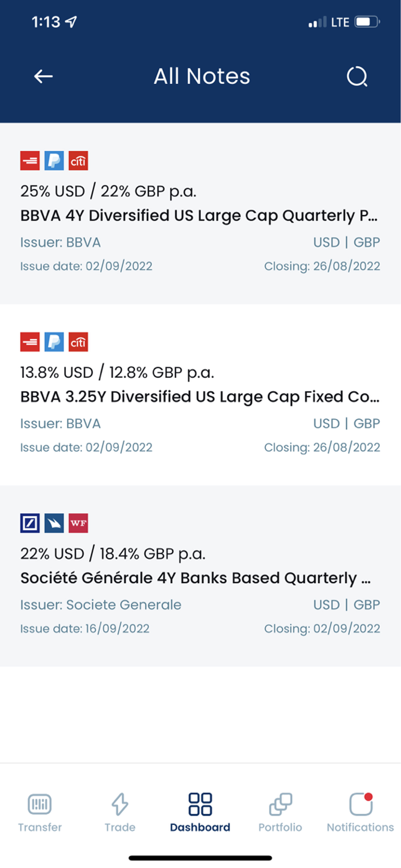Tap the Citi logo in first note
Viewport: 401px width, 868px height.
point(78,161)
